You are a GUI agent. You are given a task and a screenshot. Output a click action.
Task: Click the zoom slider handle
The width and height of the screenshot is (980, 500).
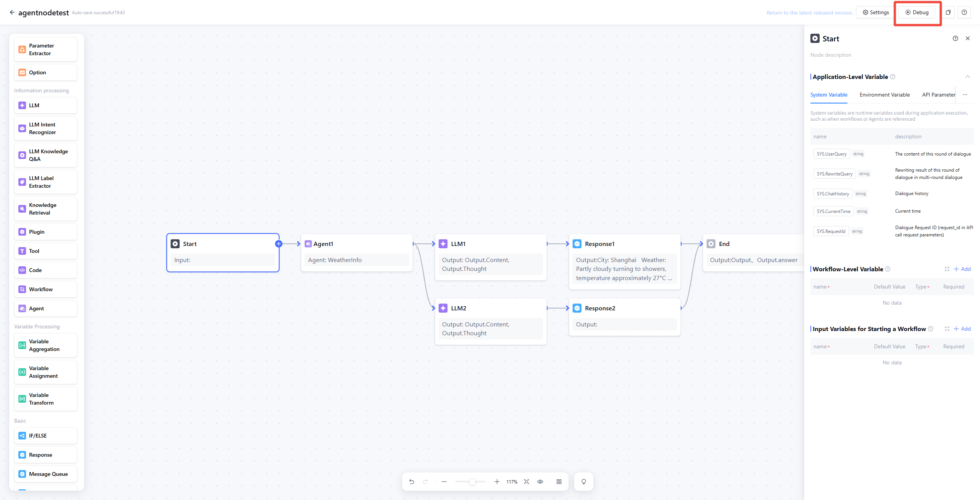(x=472, y=482)
